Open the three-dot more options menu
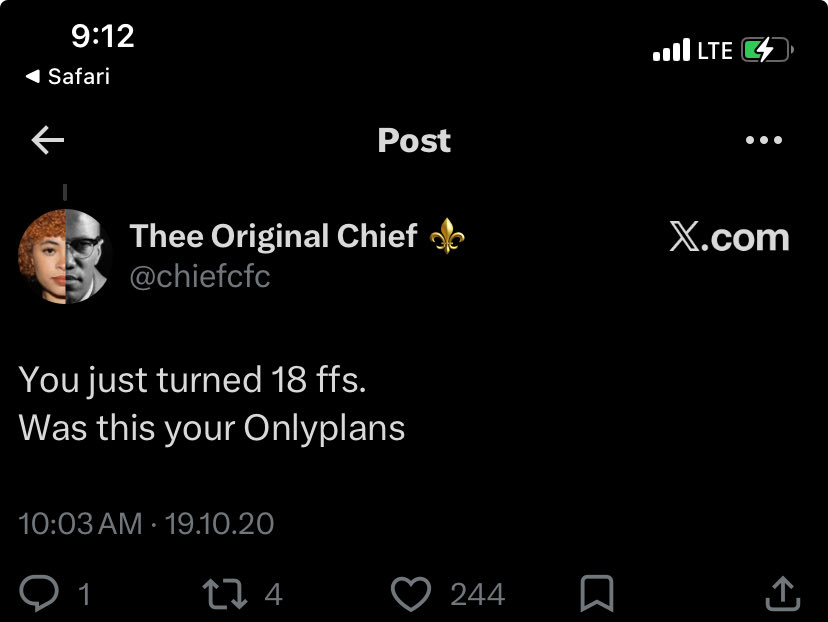 coord(764,140)
